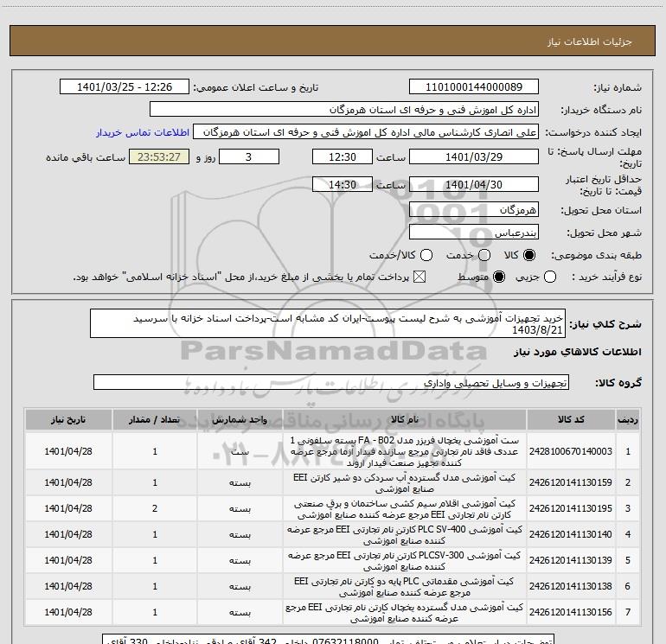Click the آب سردکن دو شیر kit name
The image size is (666, 644).
click(405, 483)
